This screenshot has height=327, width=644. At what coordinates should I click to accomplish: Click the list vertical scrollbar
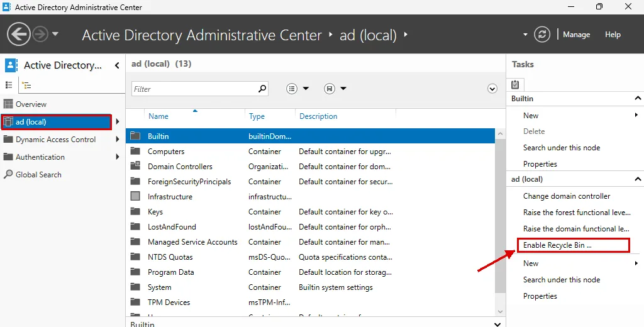click(500, 215)
